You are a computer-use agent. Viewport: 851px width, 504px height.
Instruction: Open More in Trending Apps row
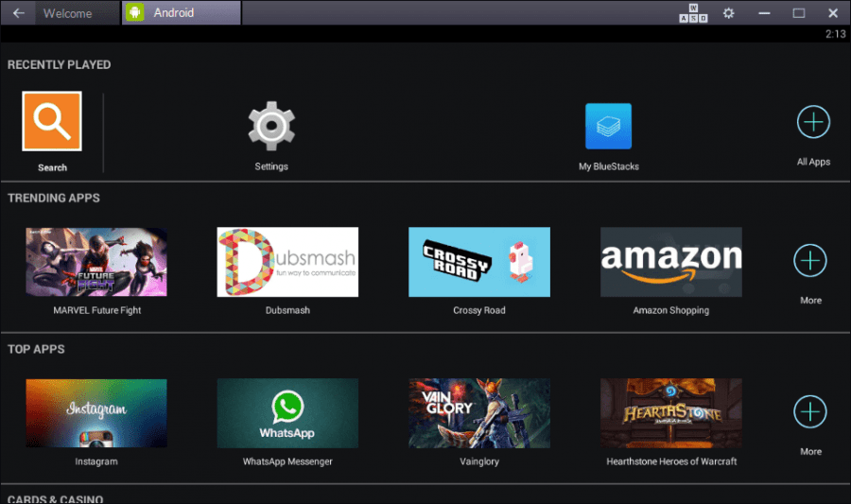(x=810, y=260)
